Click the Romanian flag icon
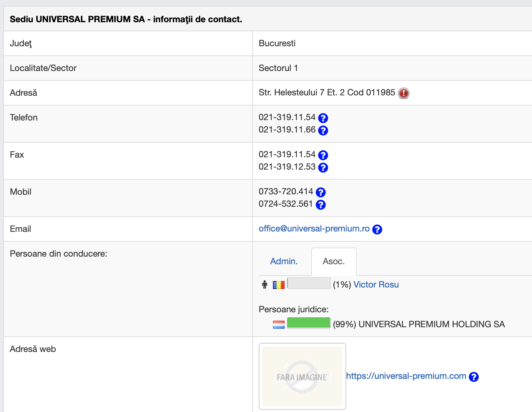 279,285
